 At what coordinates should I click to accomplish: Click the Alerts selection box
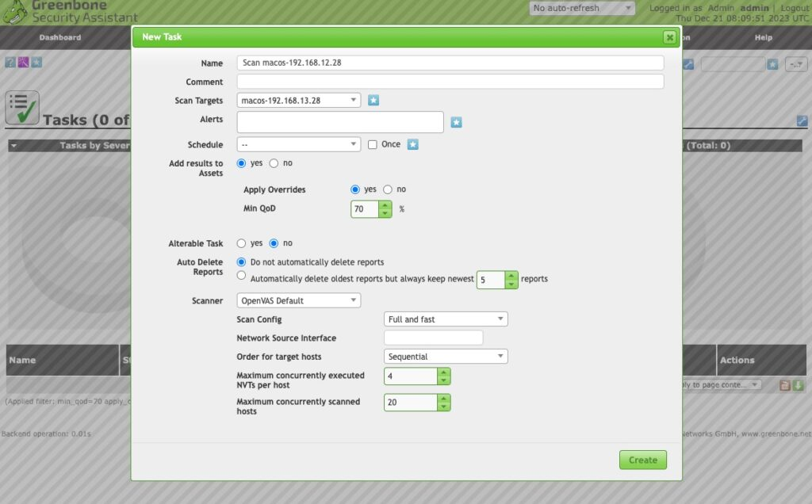pyautogui.click(x=340, y=122)
